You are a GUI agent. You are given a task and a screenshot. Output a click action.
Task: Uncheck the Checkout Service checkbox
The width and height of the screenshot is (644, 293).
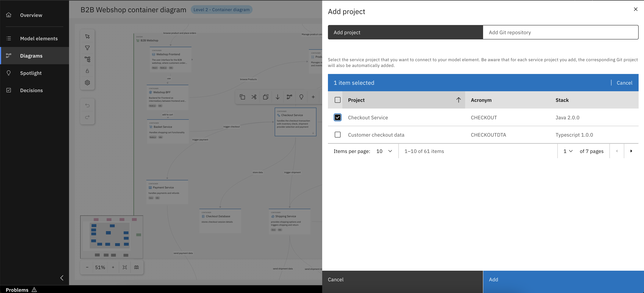coord(337,117)
